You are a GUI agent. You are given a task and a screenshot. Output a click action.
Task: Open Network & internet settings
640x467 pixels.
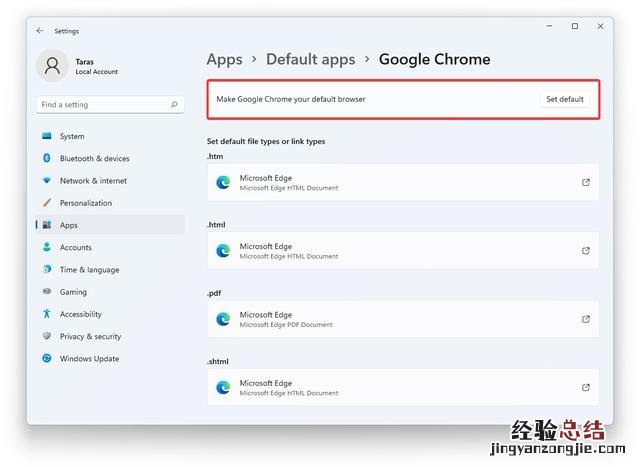tap(93, 181)
